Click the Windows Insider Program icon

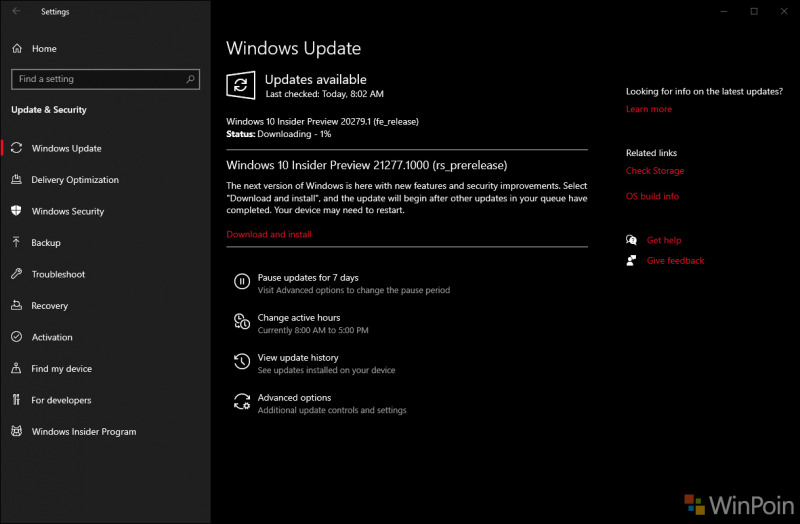[x=16, y=431]
